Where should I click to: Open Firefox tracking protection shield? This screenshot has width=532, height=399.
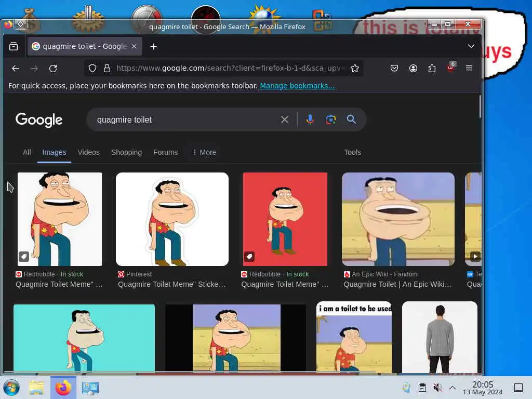click(92, 68)
